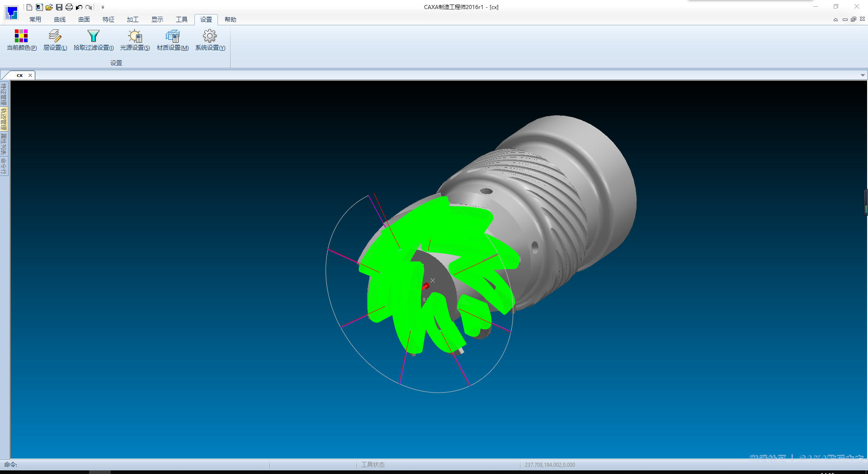Image resolution: width=868 pixels, height=474 pixels.
Task: Open 光源设置 light source settings
Action: (x=135, y=40)
